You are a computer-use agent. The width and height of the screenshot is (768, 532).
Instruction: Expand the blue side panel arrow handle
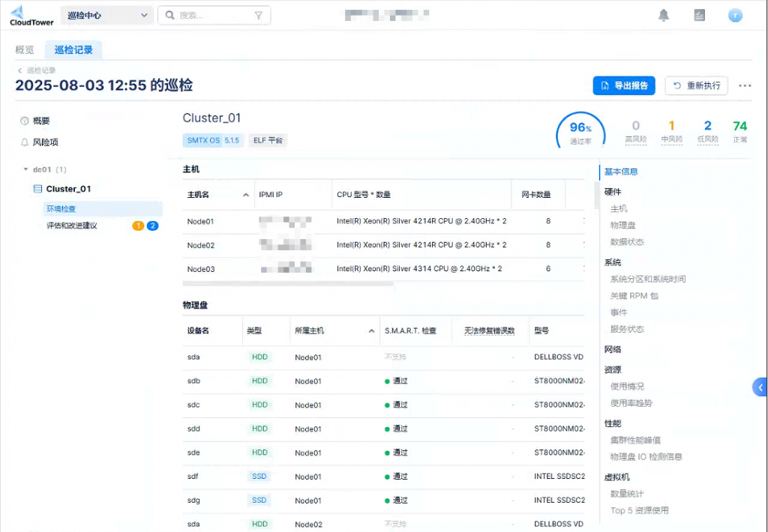click(x=760, y=387)
